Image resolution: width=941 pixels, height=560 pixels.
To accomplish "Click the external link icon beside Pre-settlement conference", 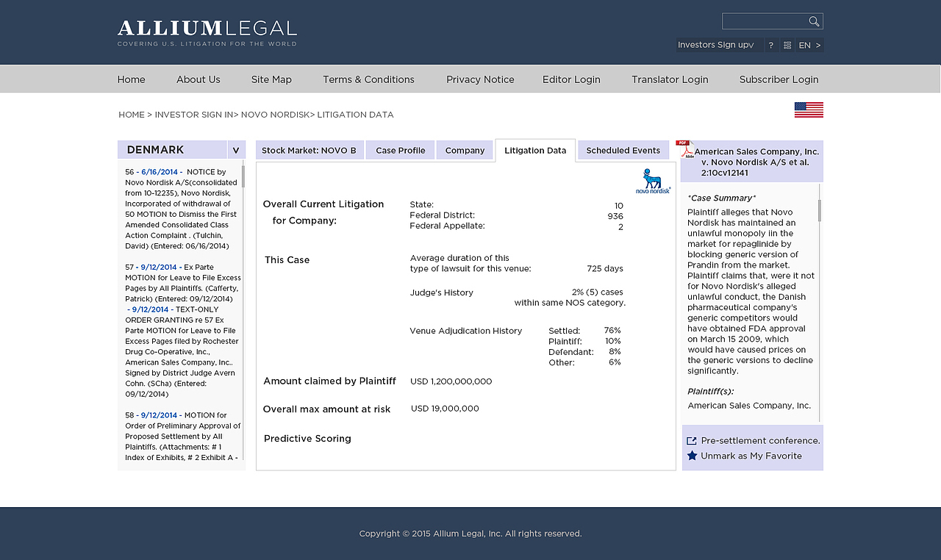I will coord(692,441).
